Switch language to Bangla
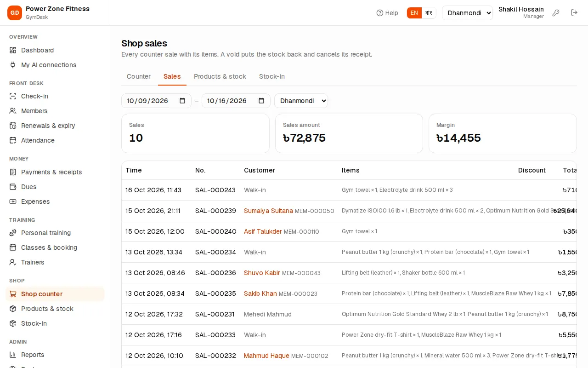The image size is (588, 368). (x=429, y=13)
